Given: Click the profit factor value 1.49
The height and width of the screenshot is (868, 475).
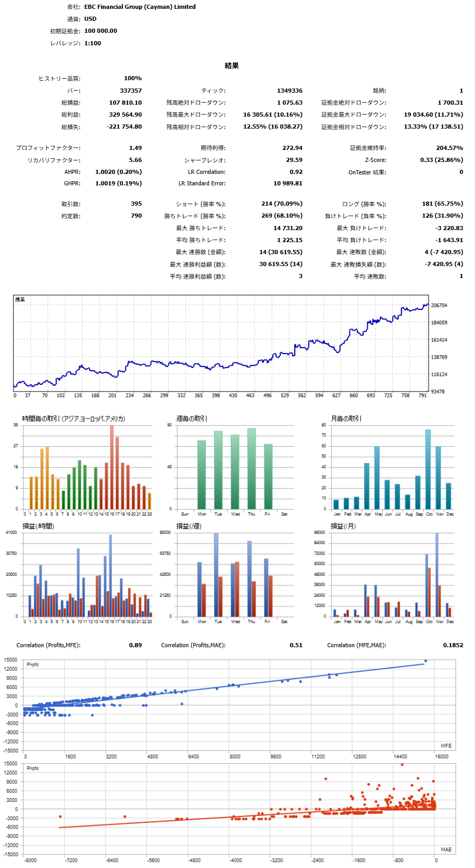Looking at the screenshot, I should (x=135, y=148).
